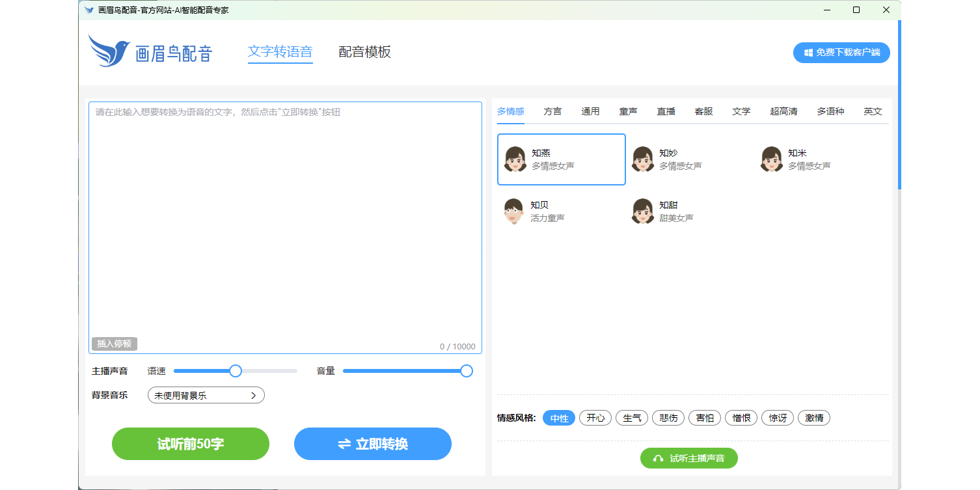Screen dimensions: 980x490
Task: Open the 未使用背景乐 background music selector
Action: pos(206,396)
